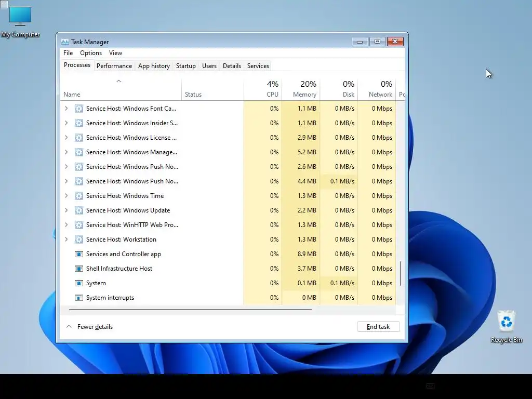
Task: Select the System interrupts row
Action: pyautogui.click(x=228, y=298)
